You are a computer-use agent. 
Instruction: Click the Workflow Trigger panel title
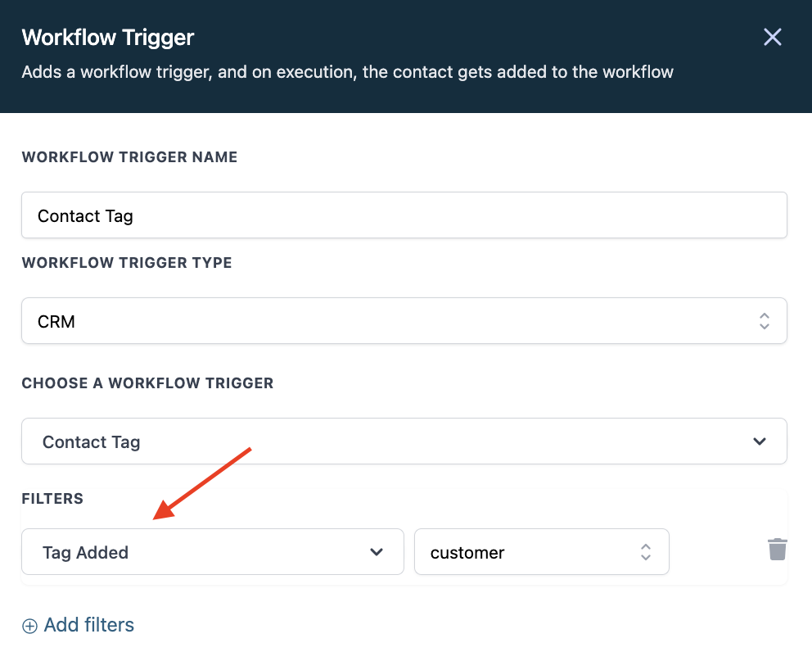point(108,38)
